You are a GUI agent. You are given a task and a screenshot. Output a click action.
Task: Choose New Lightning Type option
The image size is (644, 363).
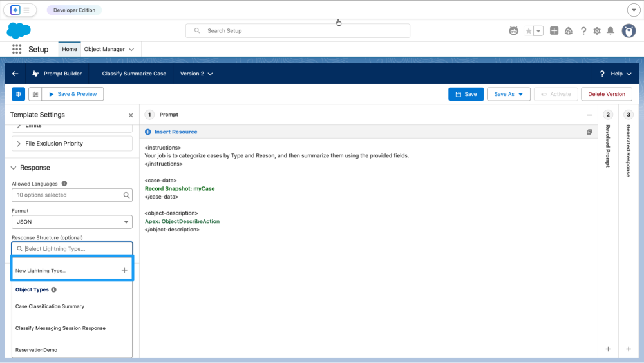[72, 271]
